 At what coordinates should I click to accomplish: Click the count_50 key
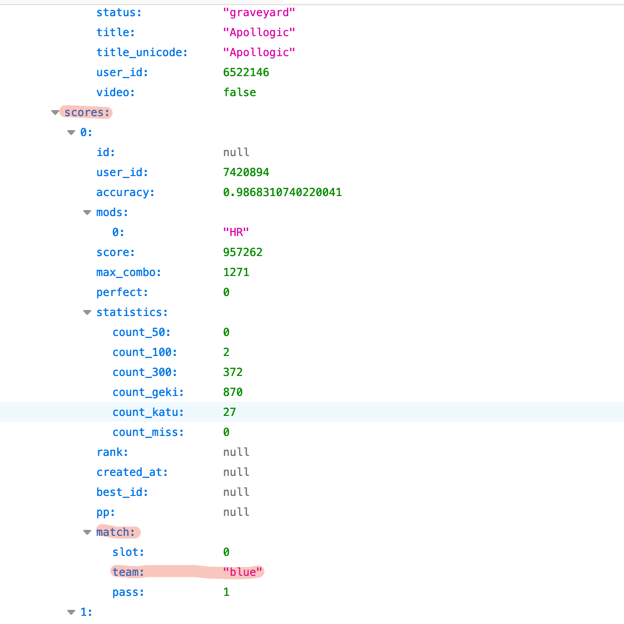pyautogui.click(x=141, y=332)
